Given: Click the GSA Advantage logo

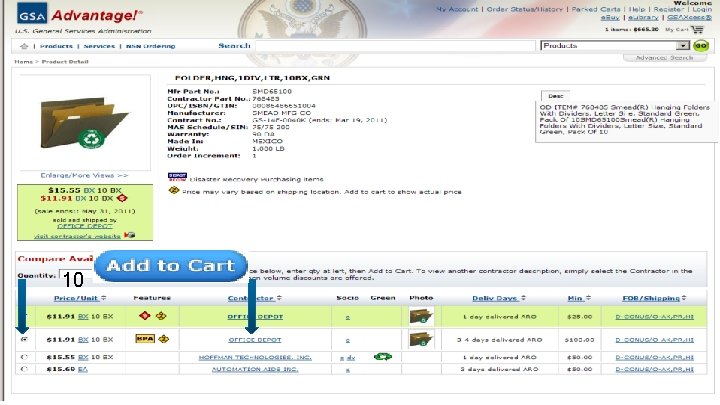Looking at the screenshot, I should (79, 14).
